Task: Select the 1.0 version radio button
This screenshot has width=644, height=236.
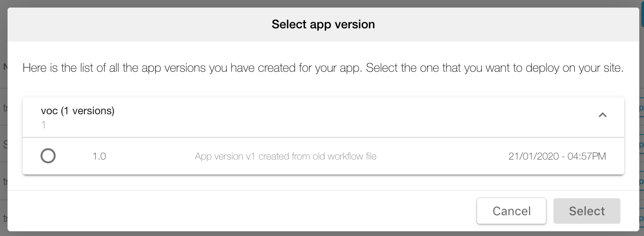Action: [x=48, y=156]
